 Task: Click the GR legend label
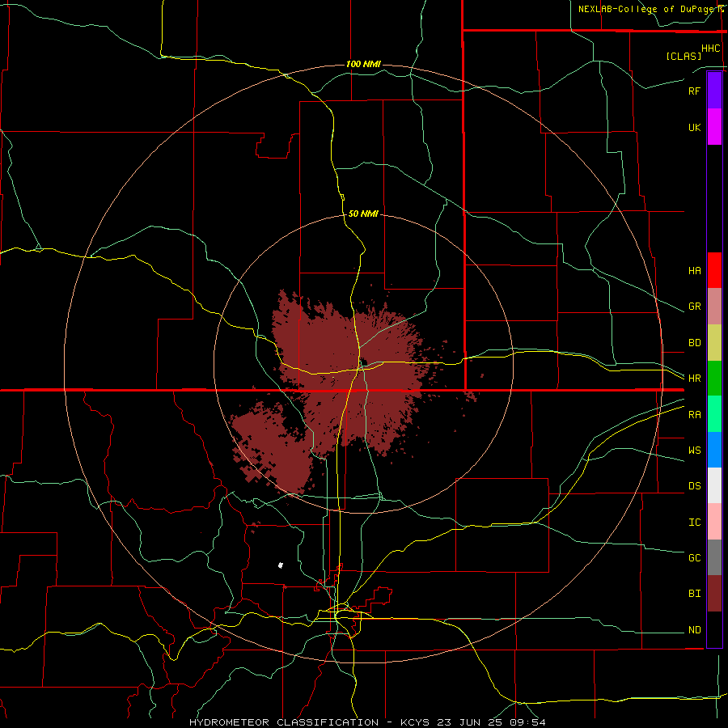[x=694, y=307]
